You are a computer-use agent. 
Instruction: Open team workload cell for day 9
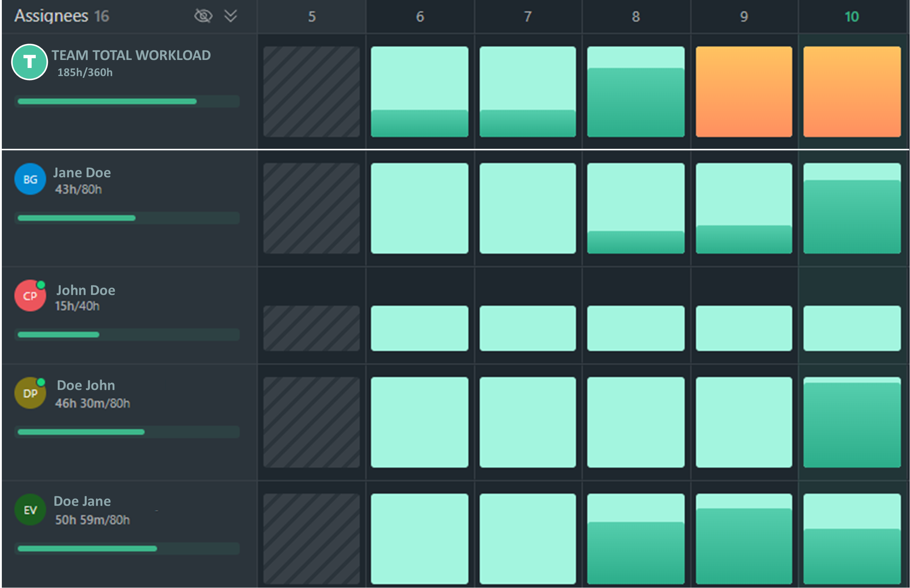pyautogui.click(x=744, y=92)
